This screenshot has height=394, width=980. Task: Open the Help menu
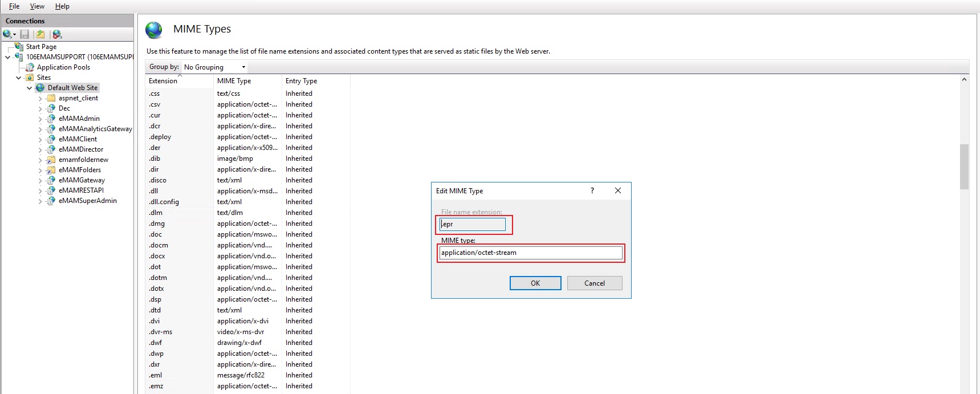(x=62, y=6)
